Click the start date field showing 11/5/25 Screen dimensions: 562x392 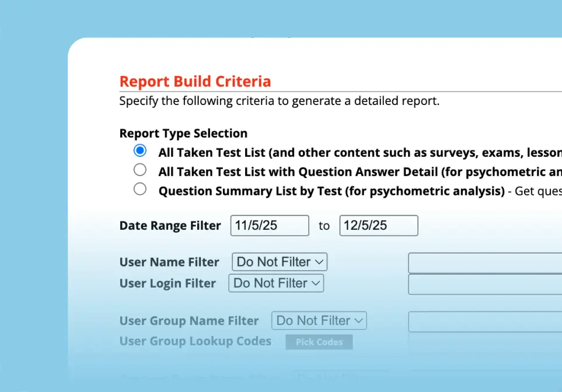click(x=269, y=225)
